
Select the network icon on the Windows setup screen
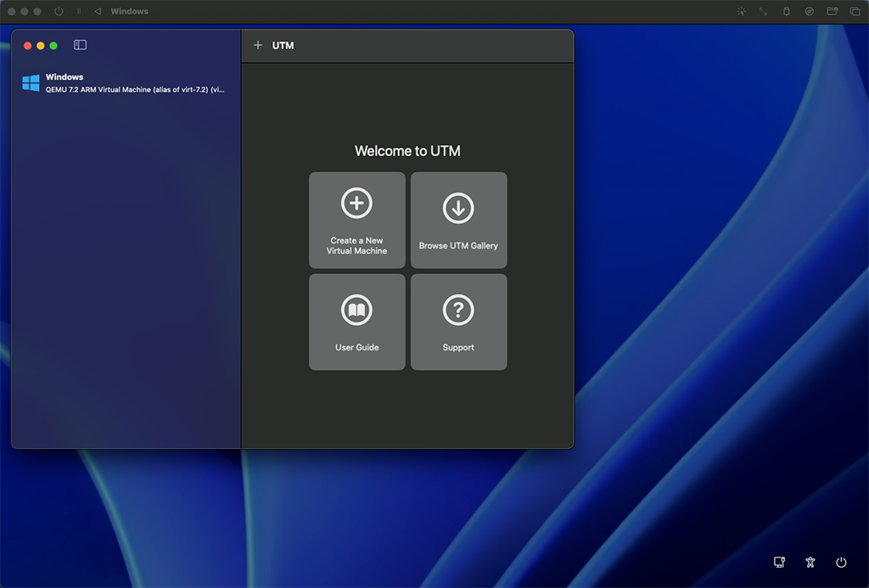click(x=778, y=562)
